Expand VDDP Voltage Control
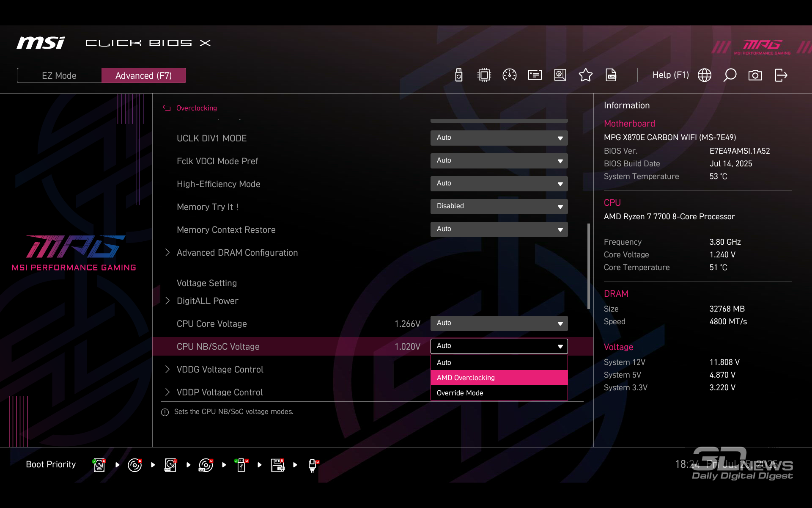 coord(214,392)
